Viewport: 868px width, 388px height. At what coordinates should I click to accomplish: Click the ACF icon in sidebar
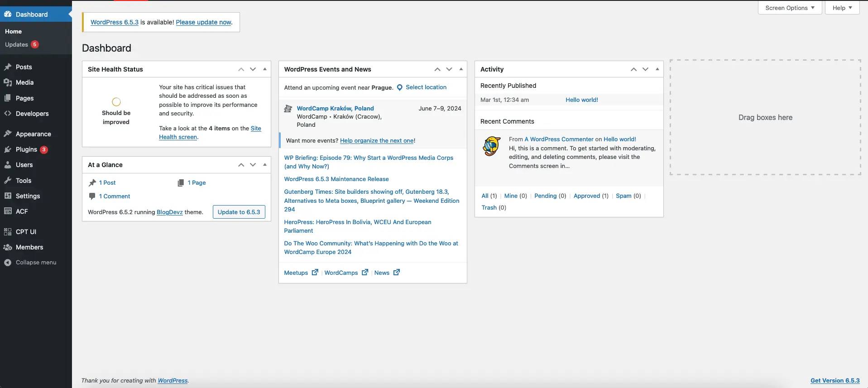(8, 211)
